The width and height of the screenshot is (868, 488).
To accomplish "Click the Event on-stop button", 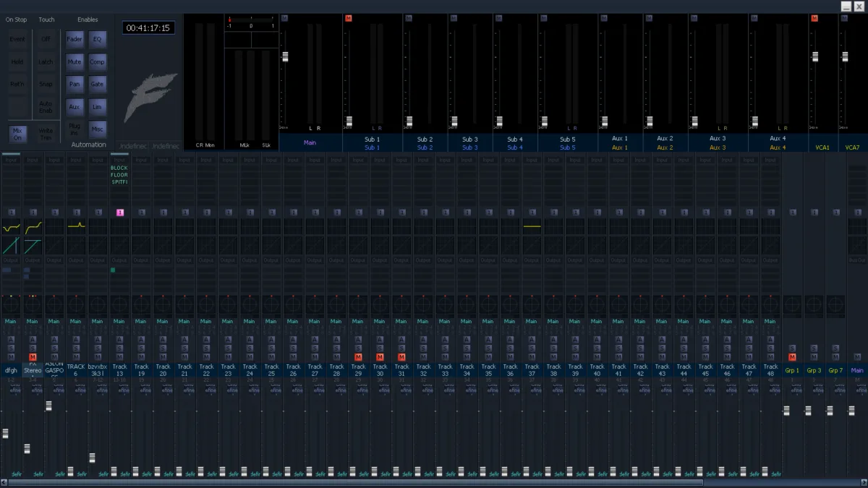I will [17, 39].
